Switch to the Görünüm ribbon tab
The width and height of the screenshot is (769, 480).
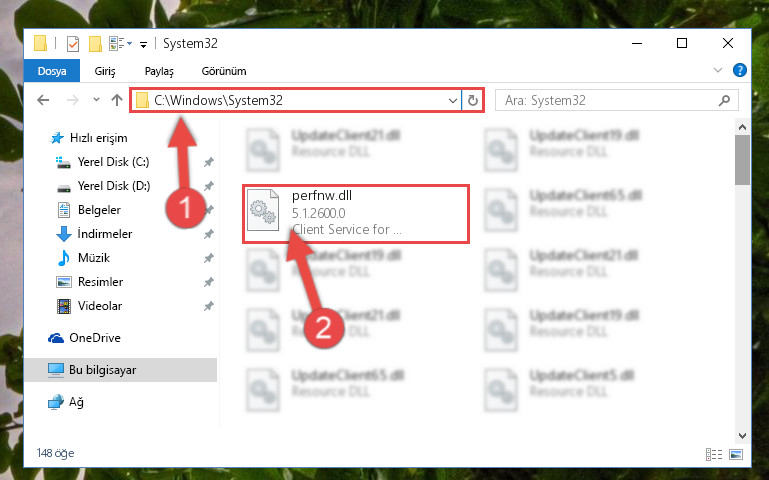224,71
